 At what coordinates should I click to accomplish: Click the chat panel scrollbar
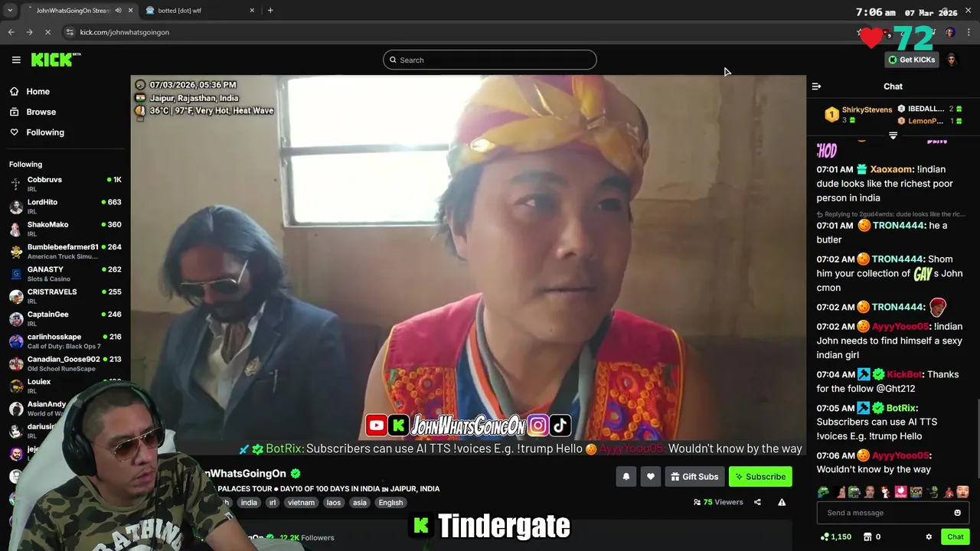[978, 439]
